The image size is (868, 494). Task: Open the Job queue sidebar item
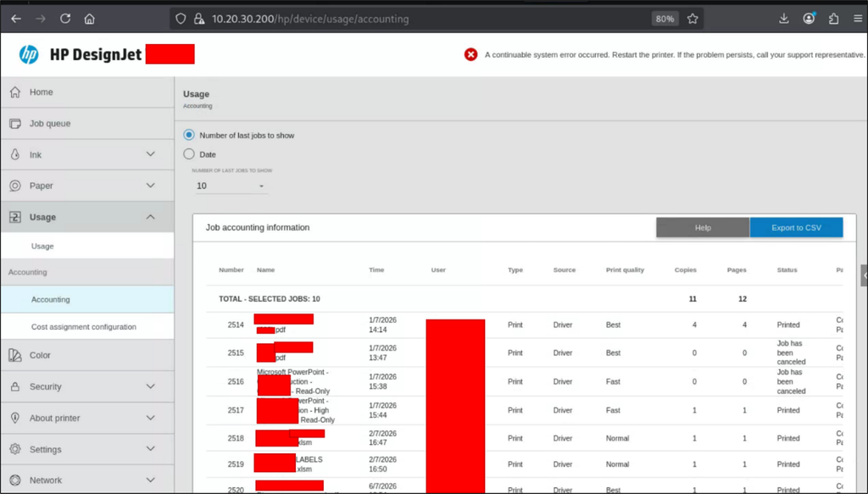pos(87,124)
